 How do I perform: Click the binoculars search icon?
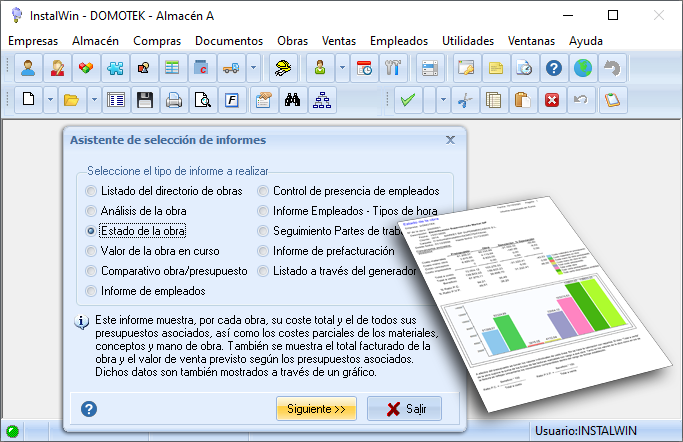[x=292, y=100]
